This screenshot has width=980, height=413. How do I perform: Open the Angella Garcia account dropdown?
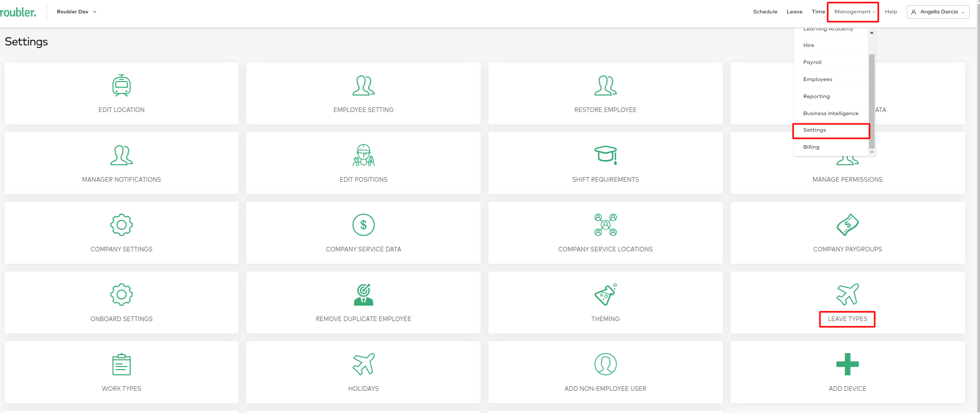click(x=938, y=12)
